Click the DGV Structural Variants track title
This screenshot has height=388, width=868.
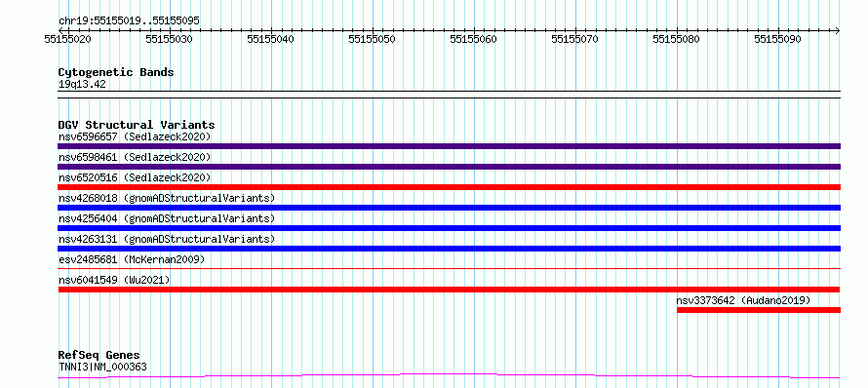[137, 125]
